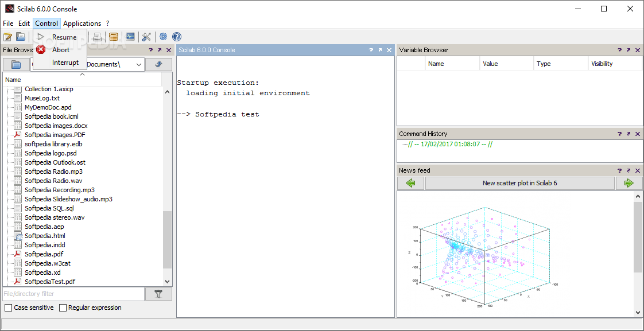Click the filter funnel button
The width and height of the screenshot is (644, 331).
click(158, 294)
